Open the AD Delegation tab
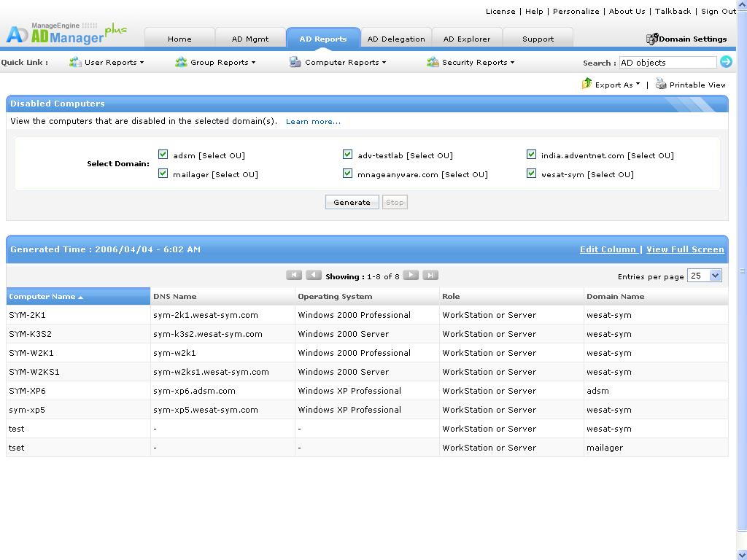Viewport: 747px width, 560px height. pos(396,39)
